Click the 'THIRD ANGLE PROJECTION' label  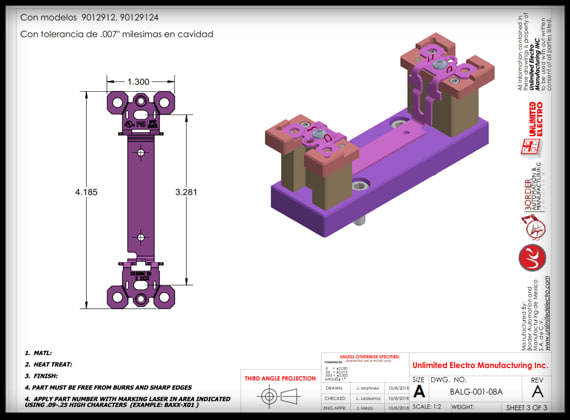(x=280, y=379)
